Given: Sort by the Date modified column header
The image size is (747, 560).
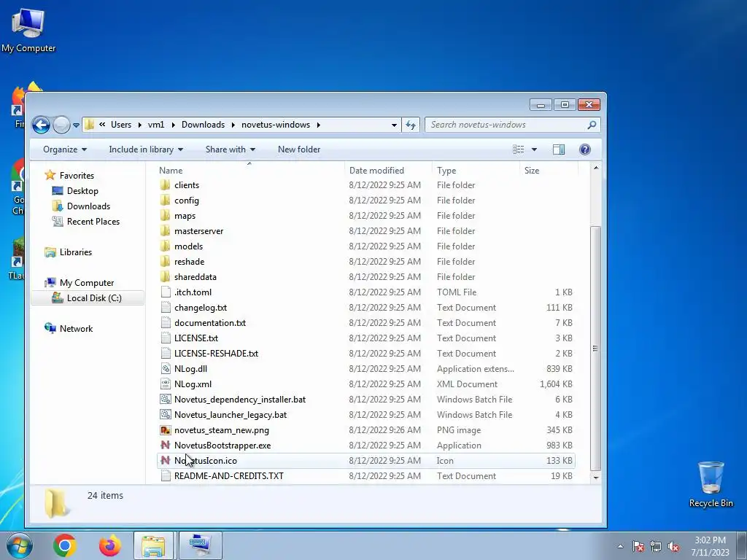Looking at the screenshot, I should point(388,171).
